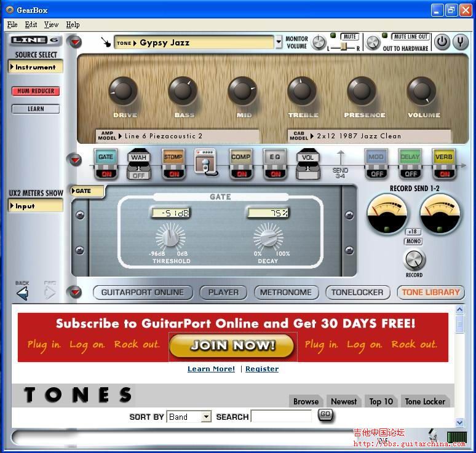
Task: Select the DELAY effect box icon
Action: 410,157
